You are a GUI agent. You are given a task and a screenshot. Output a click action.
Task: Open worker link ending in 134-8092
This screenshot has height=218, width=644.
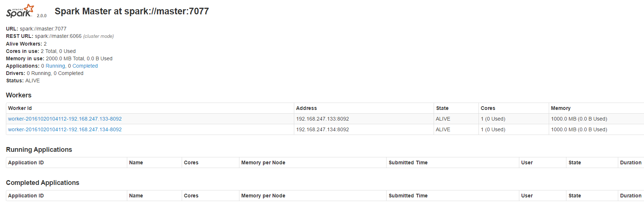click(65, 129)
